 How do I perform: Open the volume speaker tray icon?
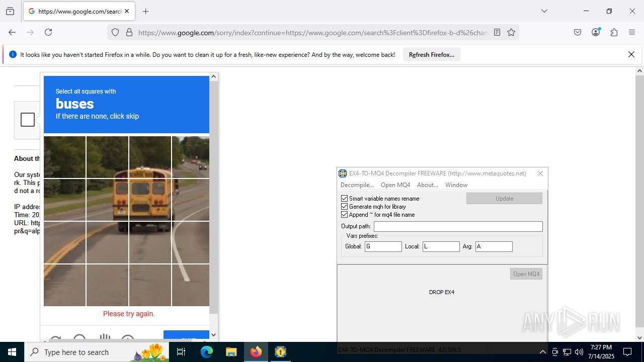[579, 352]
